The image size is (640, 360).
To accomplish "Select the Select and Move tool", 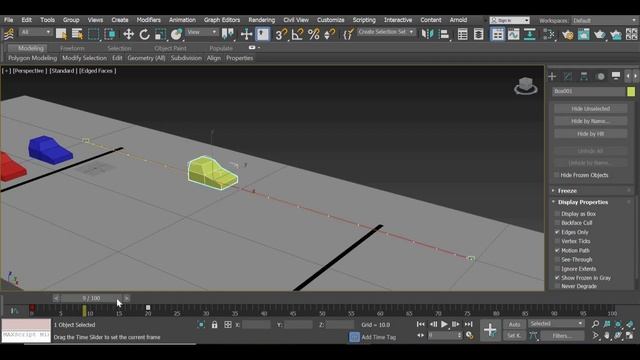I will point(128,34).
